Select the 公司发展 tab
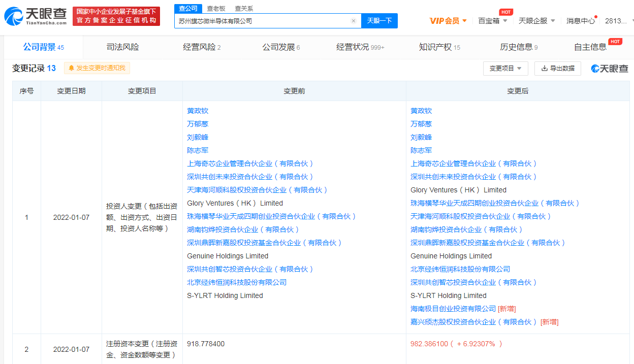 [x=281, y=47]
